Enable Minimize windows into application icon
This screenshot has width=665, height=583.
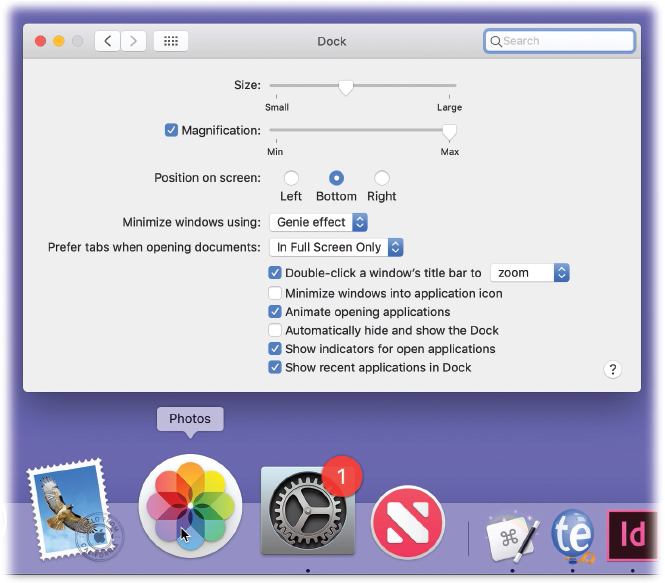[275, 293]
